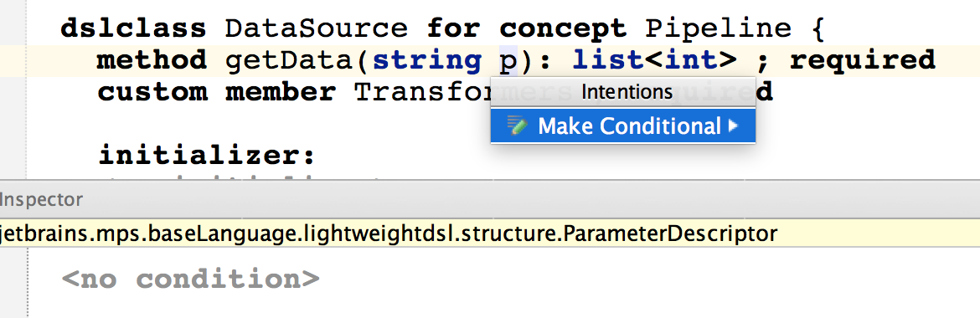The width and height of the screenshot is (980, 318).
Task: Click the for concept keywords
Action: (x=527, y=28)
